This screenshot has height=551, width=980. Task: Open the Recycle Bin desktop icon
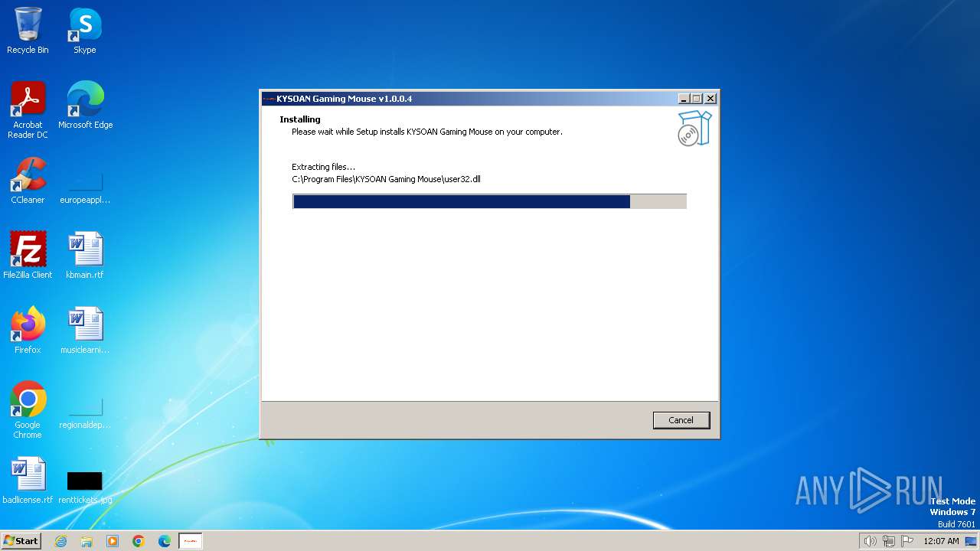[28, 31]
